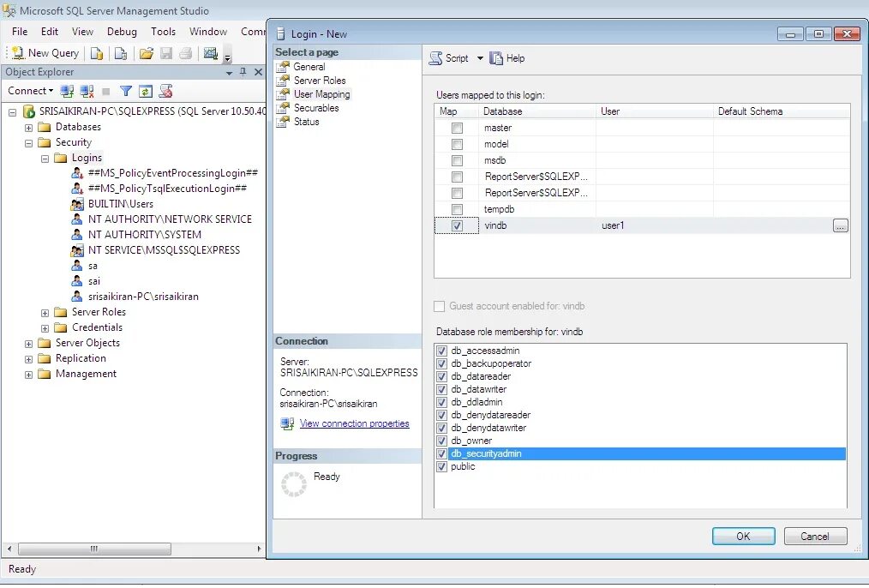Open the Script dropdown arrow
This screenshot has height=588, width=869.
click(480, 58)
